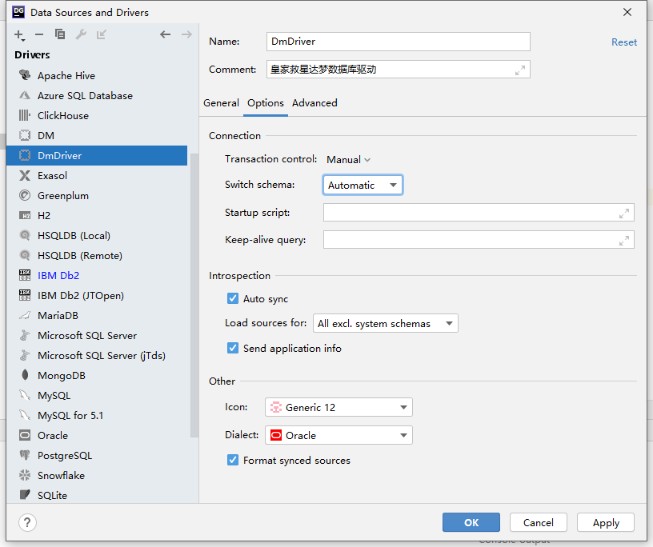Click the HSQLDB (Local) icon
Screen dimensions: 653x547
(x=25, y=235)
